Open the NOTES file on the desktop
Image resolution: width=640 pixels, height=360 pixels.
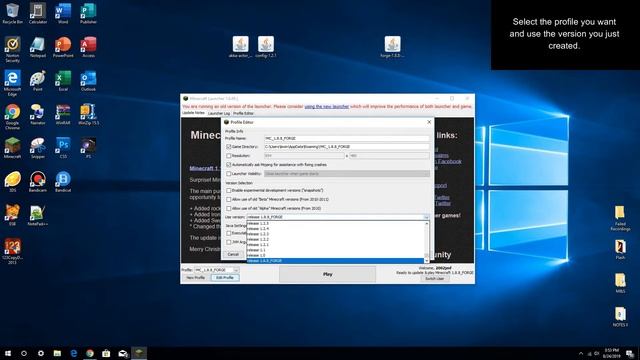tap(620, 317)
